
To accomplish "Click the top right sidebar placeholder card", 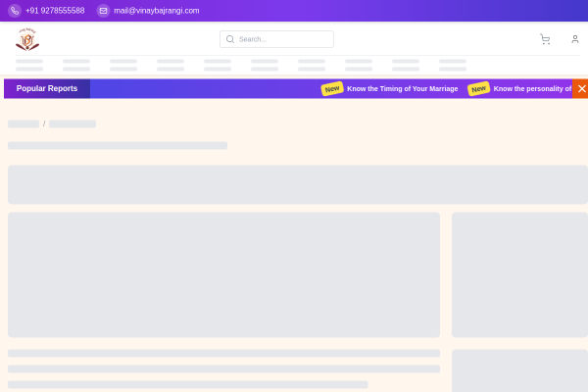I will (519, 274).
